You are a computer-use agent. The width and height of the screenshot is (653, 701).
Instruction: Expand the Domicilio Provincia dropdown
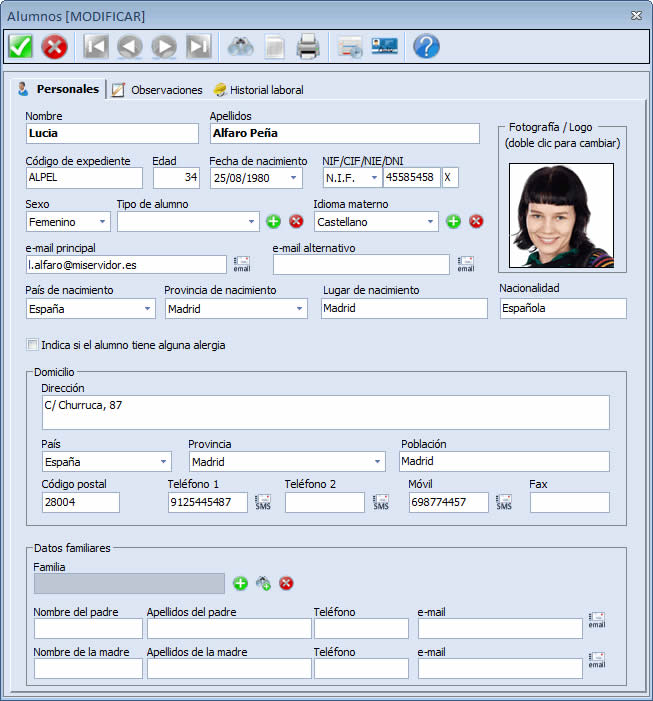[x=378, y=462]
